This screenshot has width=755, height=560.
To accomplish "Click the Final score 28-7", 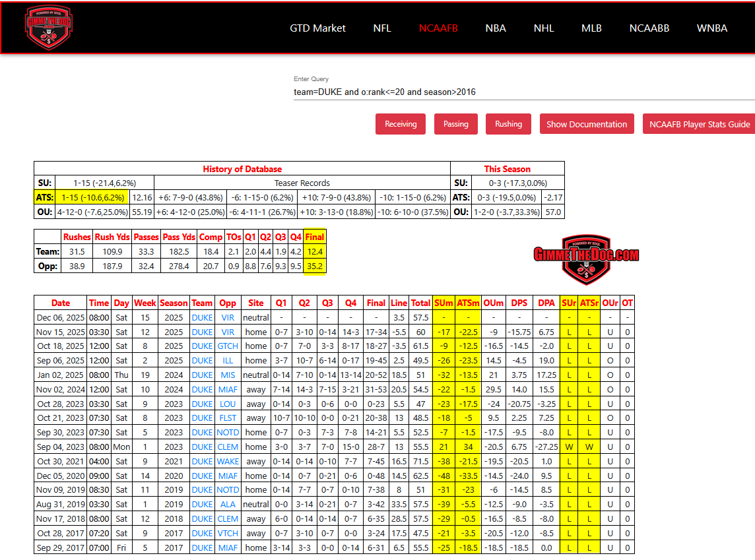I will [376, 447].
